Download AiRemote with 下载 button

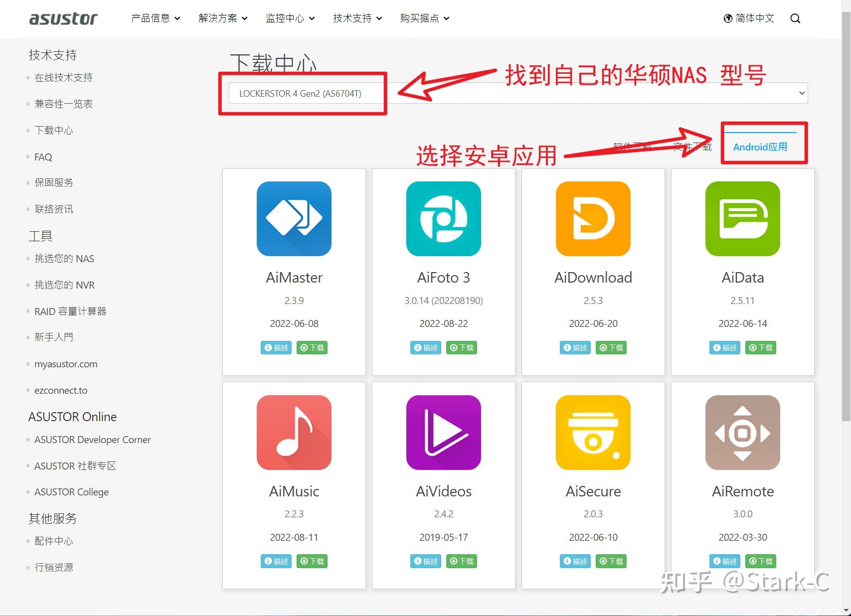[x=761, y=561]
